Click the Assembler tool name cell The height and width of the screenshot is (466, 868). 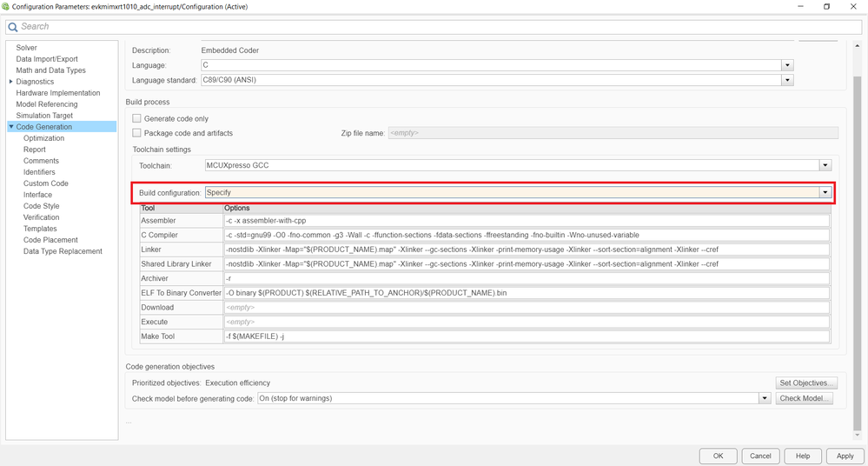[182, 221]
